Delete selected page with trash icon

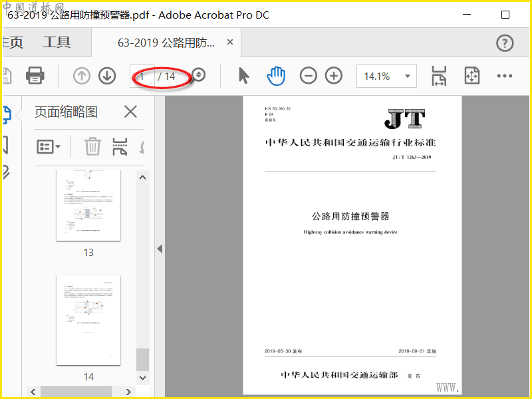(92, 146)
